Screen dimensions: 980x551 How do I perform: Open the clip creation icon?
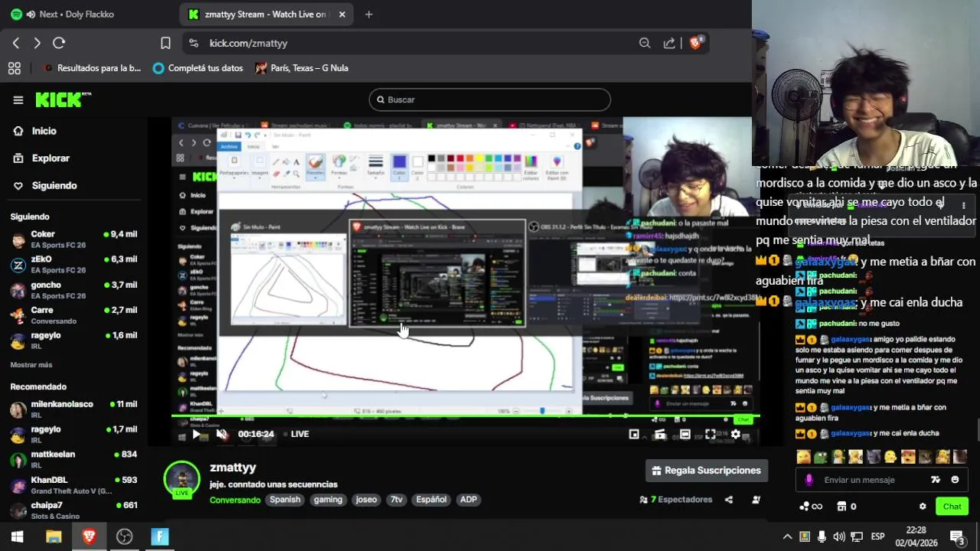[660, 434]
